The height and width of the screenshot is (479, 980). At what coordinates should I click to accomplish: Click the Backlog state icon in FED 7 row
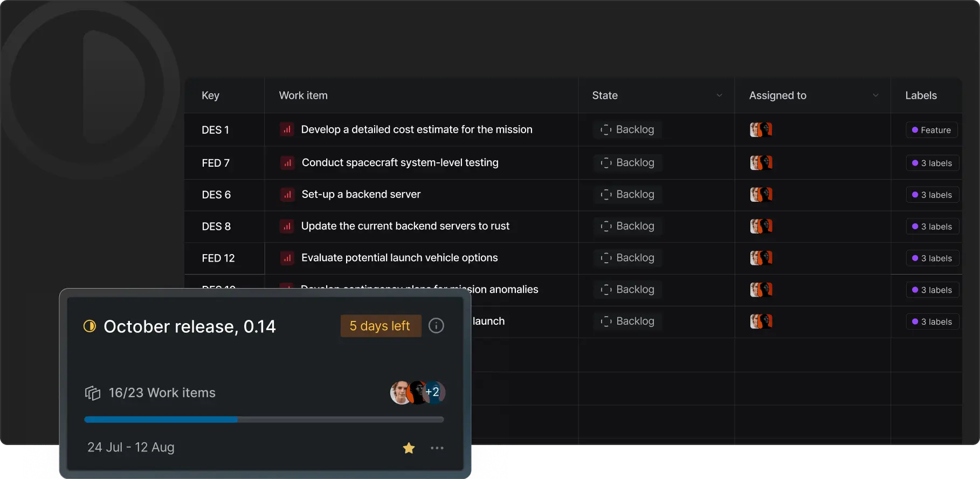(606, 163)
